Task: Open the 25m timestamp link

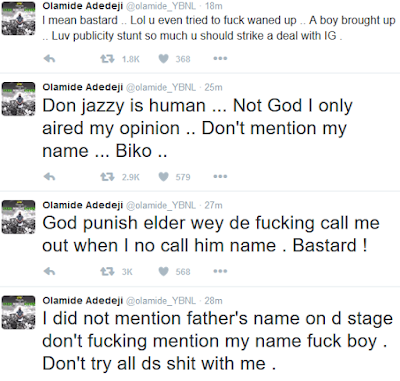Action: pyautogui.click(x=213, y=87)
